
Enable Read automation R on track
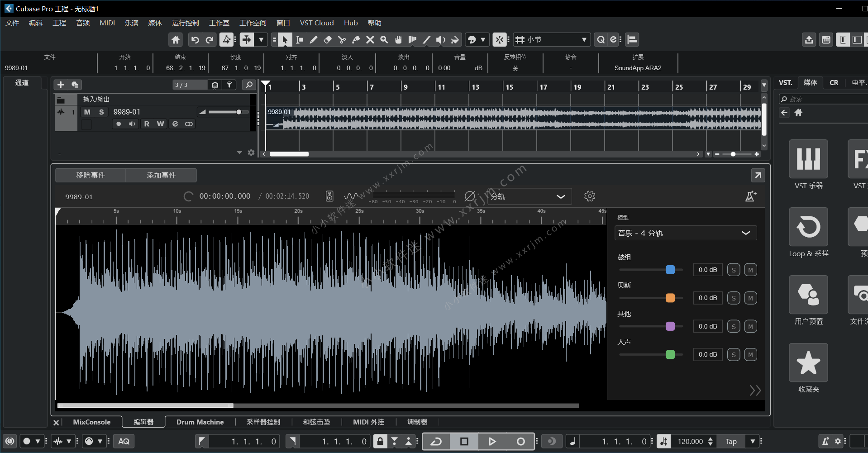coord(147,124)
